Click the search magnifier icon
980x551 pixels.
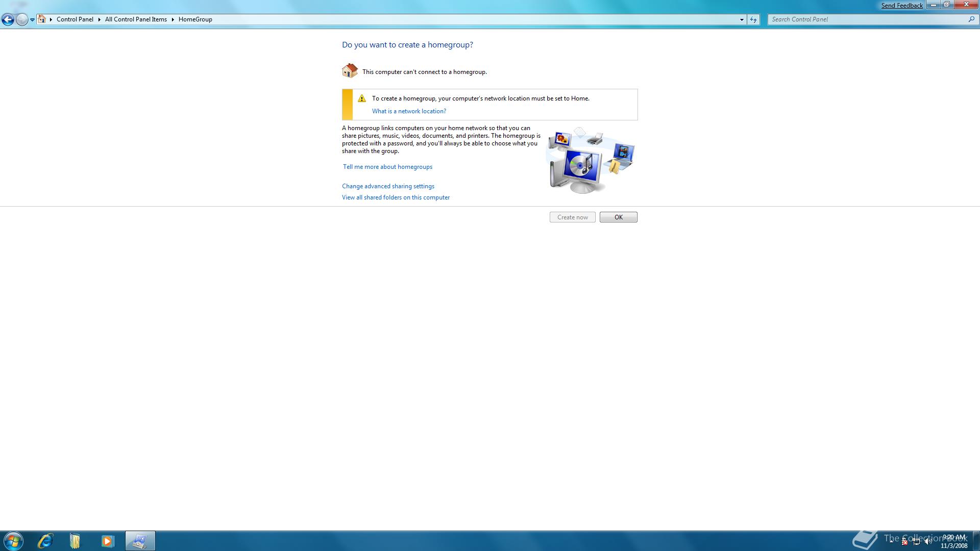click(x=971, y=19)
